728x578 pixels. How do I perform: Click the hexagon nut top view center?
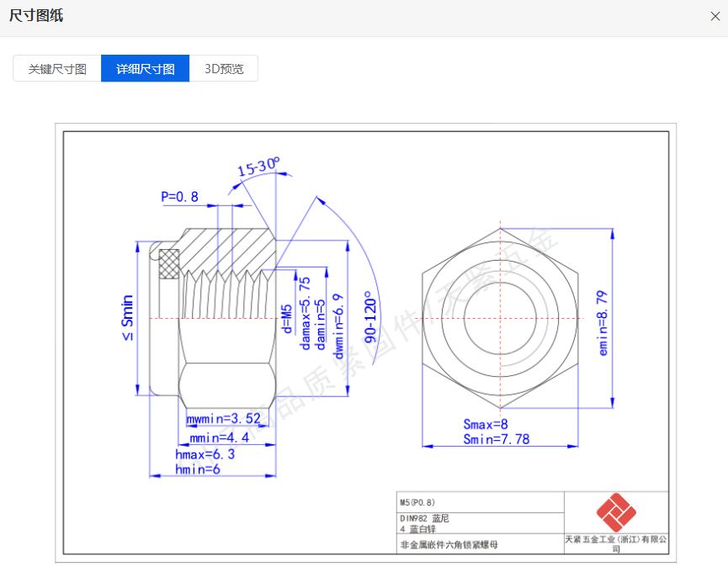[501, 318]
